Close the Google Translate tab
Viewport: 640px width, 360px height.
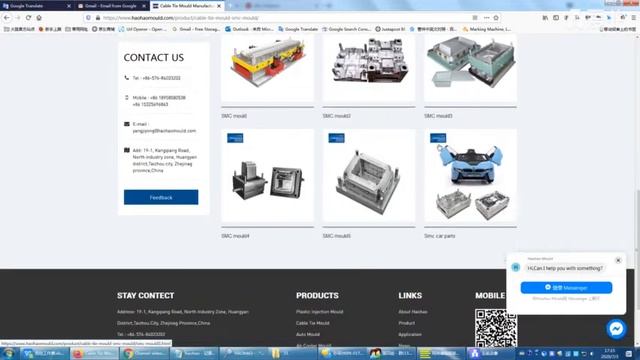(x=69, y=6)
